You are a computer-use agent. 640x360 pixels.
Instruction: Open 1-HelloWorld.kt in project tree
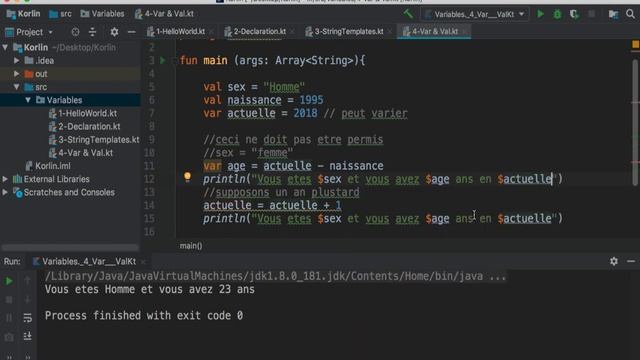pyautogui.click(x=87, y=113)
